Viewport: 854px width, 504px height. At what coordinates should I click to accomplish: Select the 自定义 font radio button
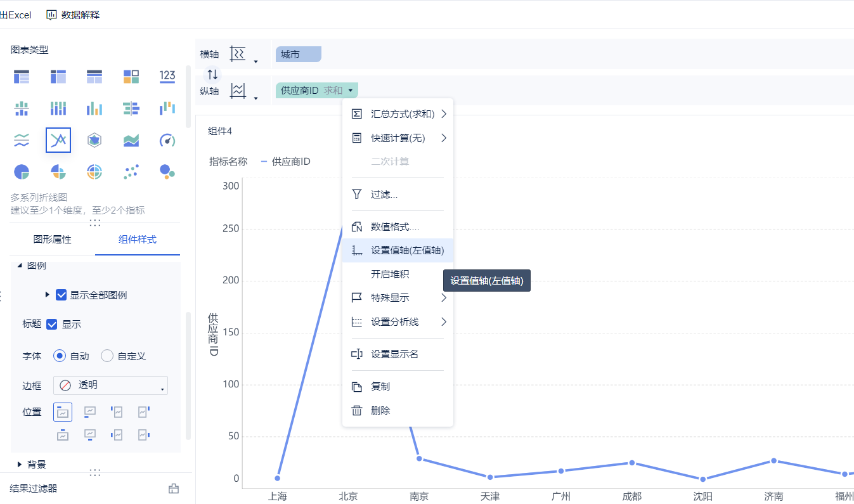click(x=107, y=356)
